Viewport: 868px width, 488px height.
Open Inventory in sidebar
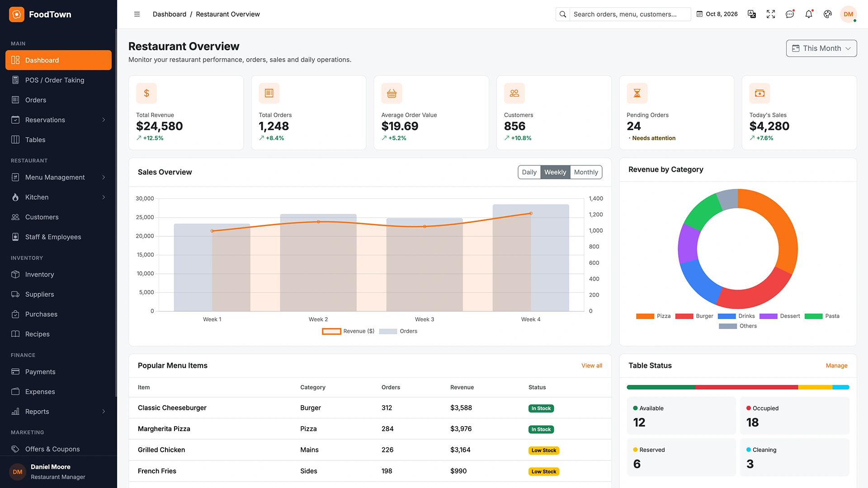click(58, 274)
